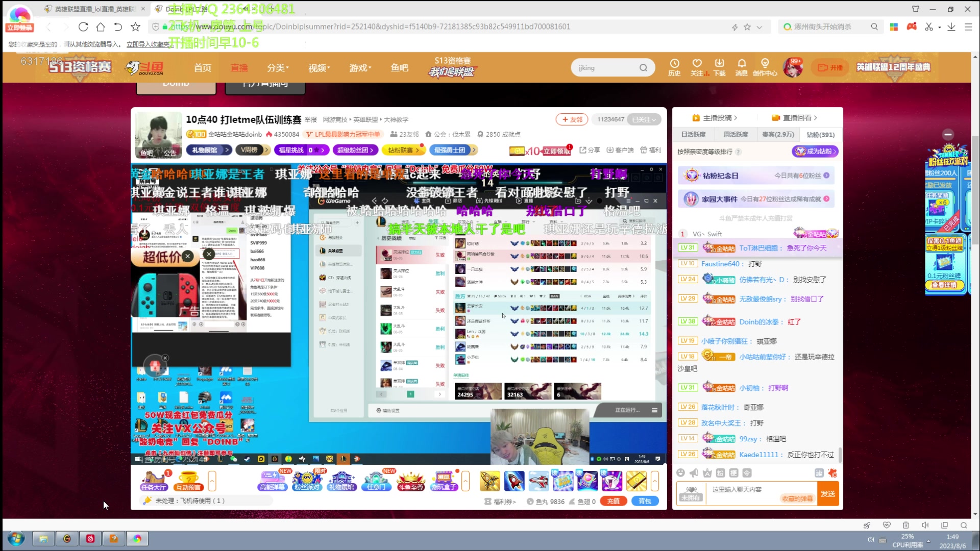Image resolution: width=980 pixels, height=551 pixels.
Task: Open 礼物展馆 gift gallery icon
Action: coord(341,481)
